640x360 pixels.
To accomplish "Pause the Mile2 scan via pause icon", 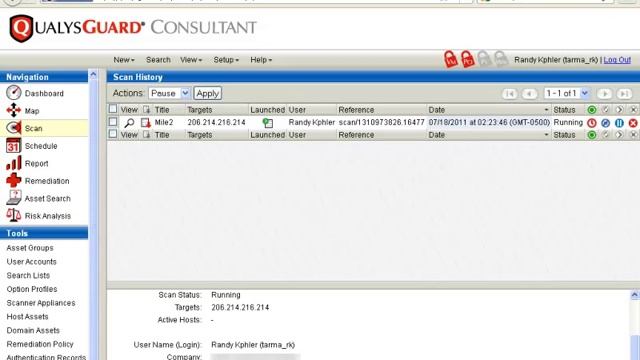I will pos(619,122).
